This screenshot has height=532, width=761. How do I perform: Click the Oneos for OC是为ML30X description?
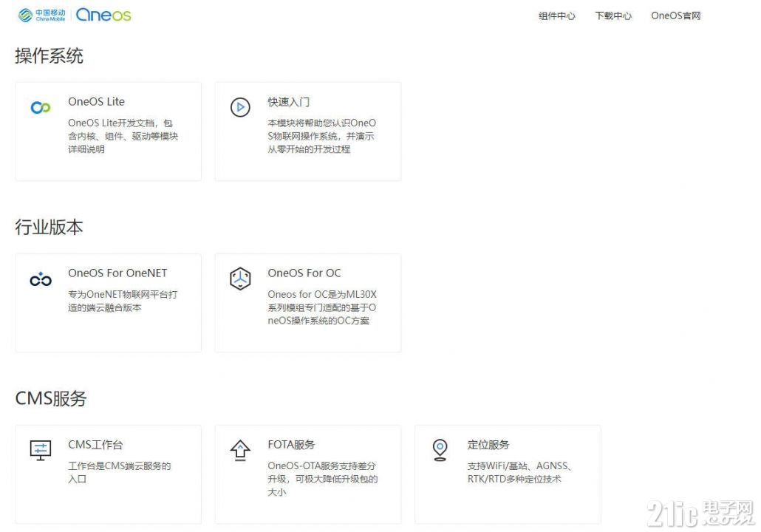322,307
